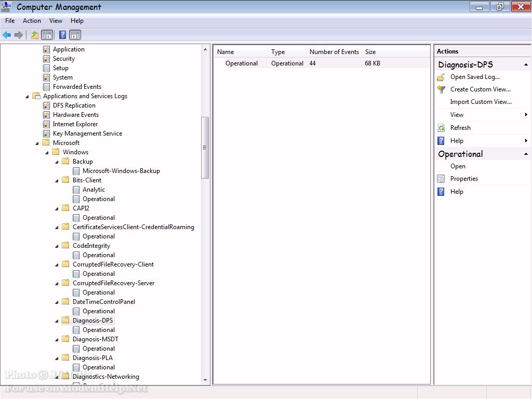Screen dimensions: 532x399
Task: Click the Up One Level folder icon
Action: click(x=35, y=35)
